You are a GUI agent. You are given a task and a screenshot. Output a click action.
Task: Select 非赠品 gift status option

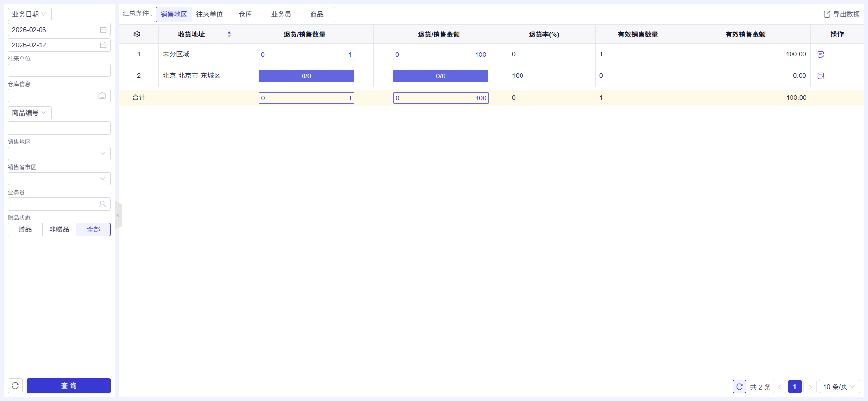pos(59,229)
